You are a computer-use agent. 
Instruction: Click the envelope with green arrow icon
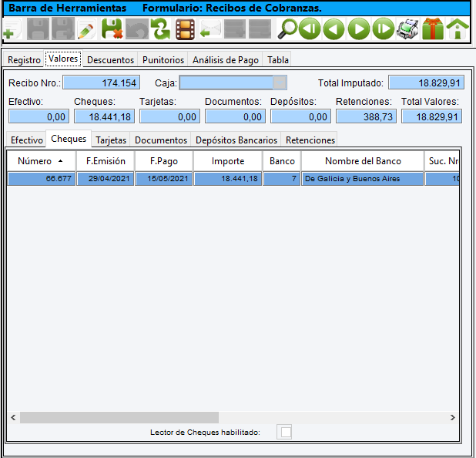click(x=210, y=29)
